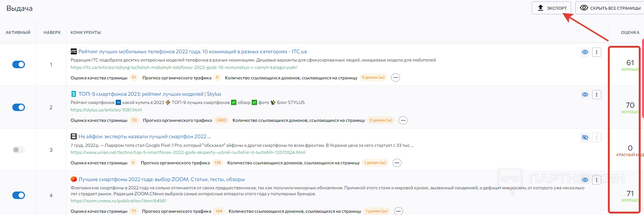The height and width of the screenshot is (215, 644).
Task: Open the three-dot menu for unian.net result
Action: [597, 137]
